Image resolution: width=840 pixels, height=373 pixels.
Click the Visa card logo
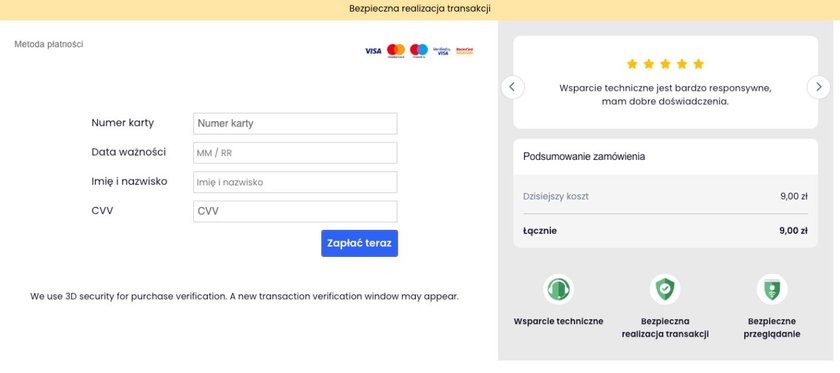pyautogui.click(x=373, y=51)
